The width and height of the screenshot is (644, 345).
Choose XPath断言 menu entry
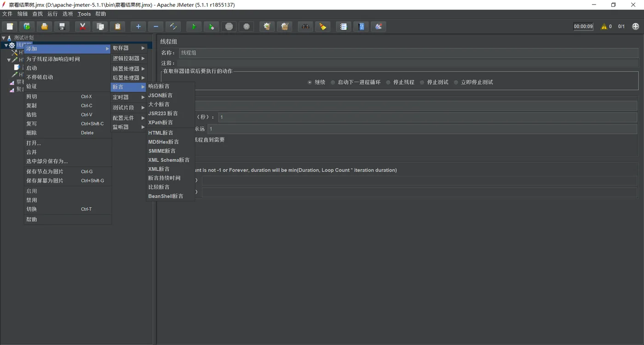171,122
